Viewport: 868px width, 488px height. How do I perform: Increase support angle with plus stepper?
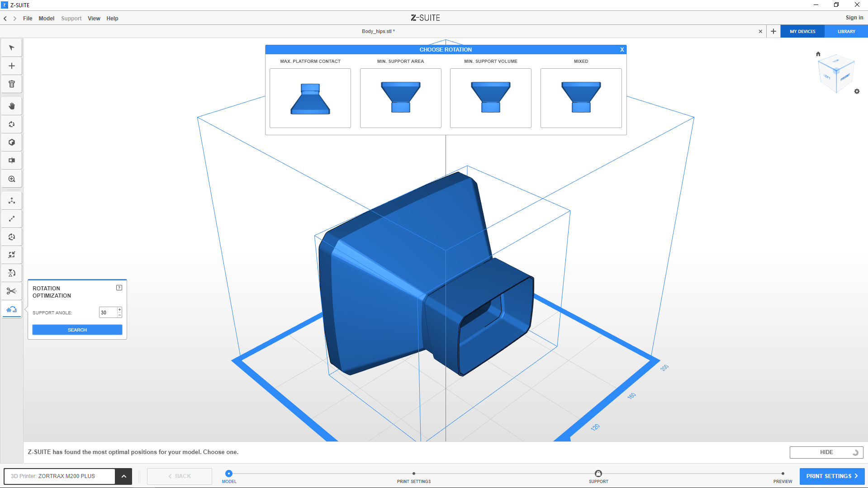click(120, 310)
